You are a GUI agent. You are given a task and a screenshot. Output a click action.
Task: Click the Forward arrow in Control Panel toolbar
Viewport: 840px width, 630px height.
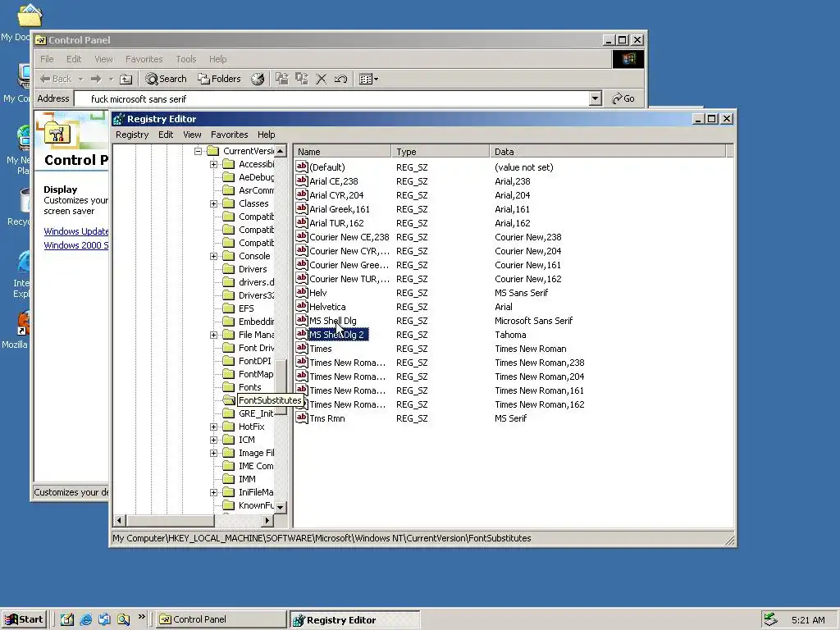96,79
